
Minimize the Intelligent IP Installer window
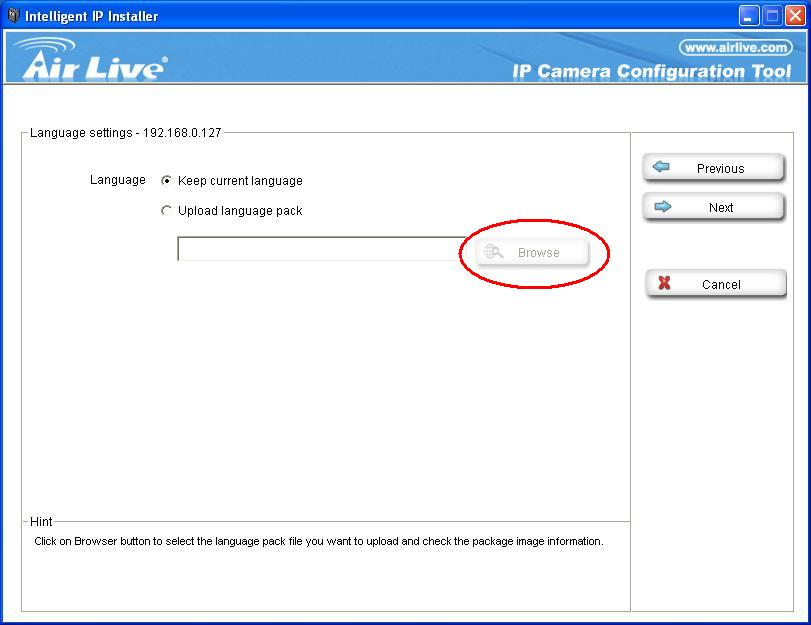coord(749,15)
